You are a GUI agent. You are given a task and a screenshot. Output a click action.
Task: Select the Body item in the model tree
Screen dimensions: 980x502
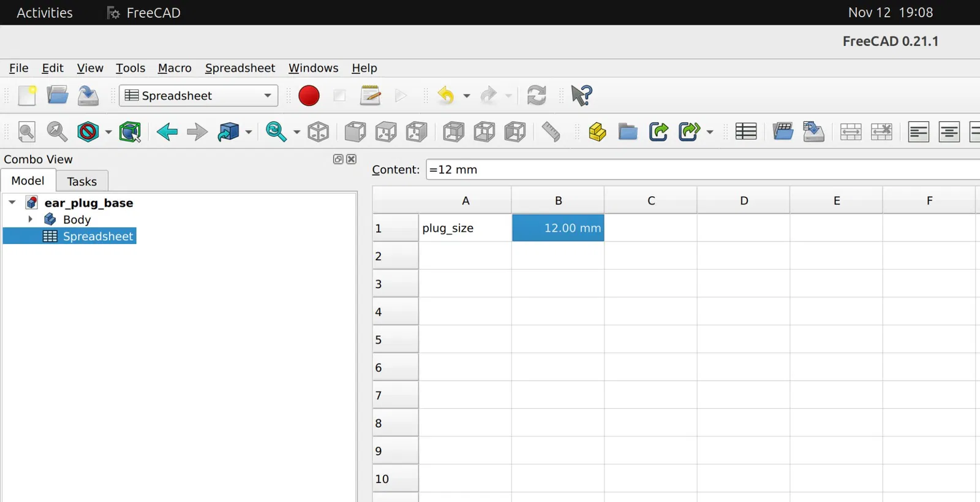pos(77,219)
